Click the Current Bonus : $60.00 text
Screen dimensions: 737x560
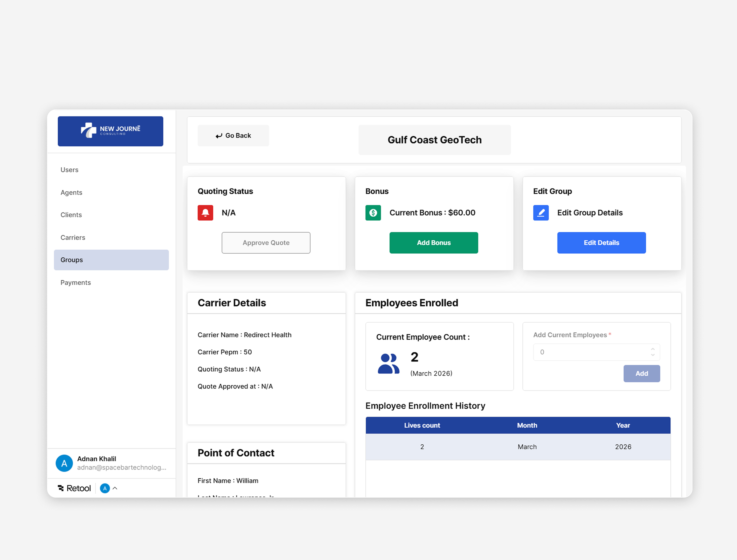[432, 213]
